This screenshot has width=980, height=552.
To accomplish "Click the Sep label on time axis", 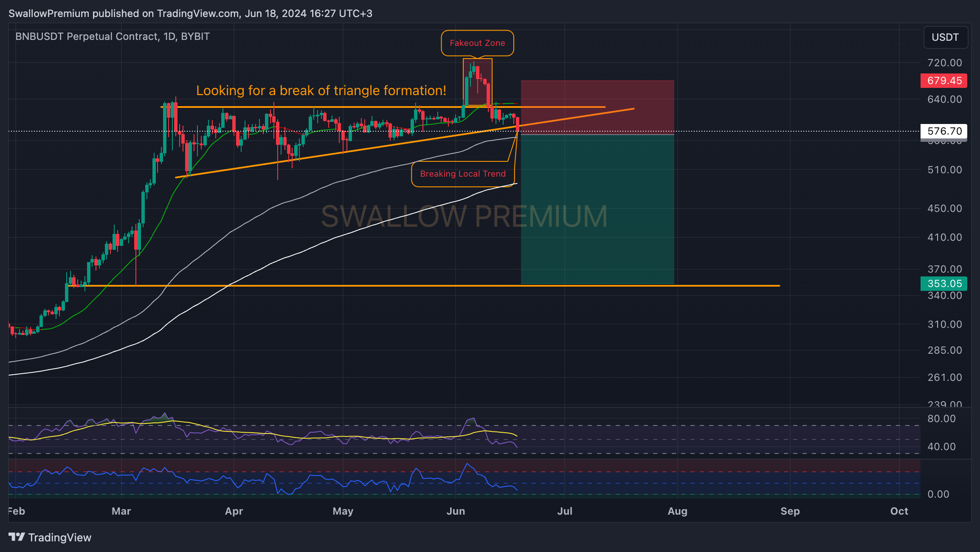I will click(x=790, y=511).
